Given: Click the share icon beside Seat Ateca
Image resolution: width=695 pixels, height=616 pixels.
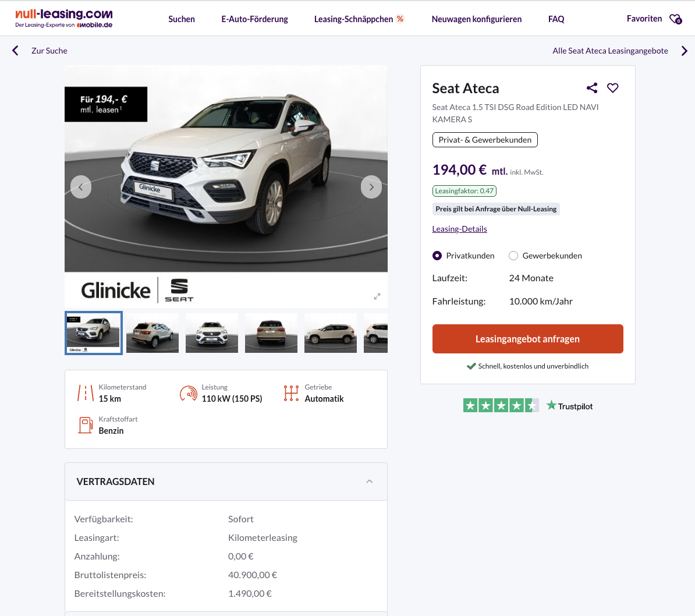Looking at the screenshot, I should tap(592, 88).
